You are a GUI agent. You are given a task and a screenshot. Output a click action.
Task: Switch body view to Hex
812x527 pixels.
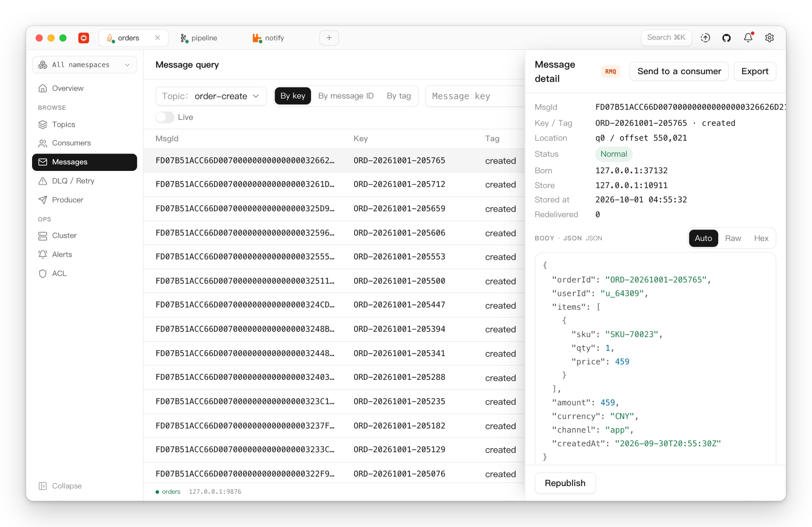point(761,239)
